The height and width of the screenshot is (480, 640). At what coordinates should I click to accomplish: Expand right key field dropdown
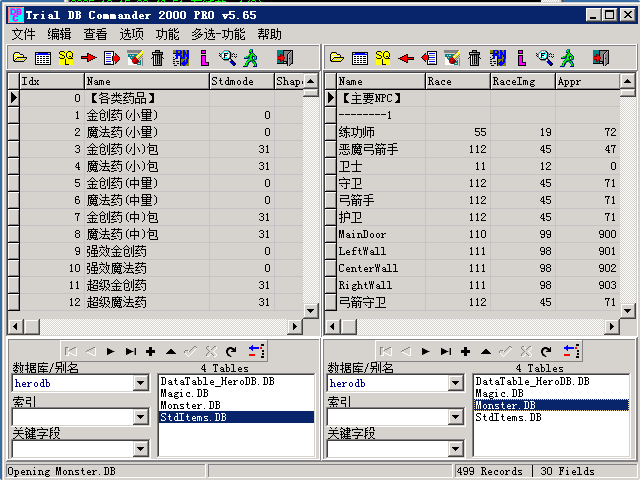(x=456, y=449)
